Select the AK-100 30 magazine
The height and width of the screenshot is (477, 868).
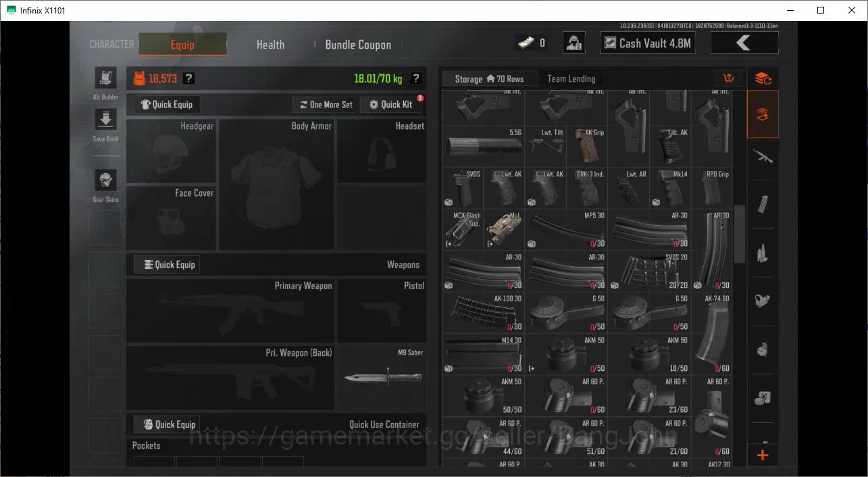pos(484,313)
